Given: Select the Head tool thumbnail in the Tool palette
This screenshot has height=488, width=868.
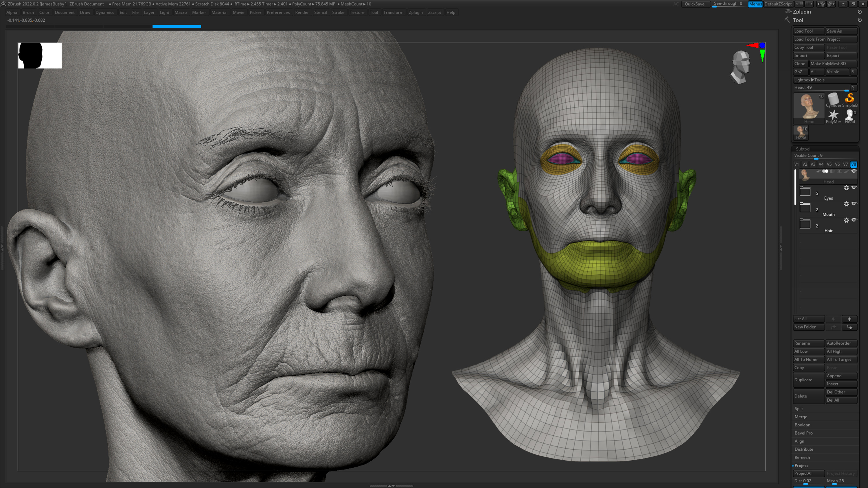Looking at the screenshot, I should [809, 108].
